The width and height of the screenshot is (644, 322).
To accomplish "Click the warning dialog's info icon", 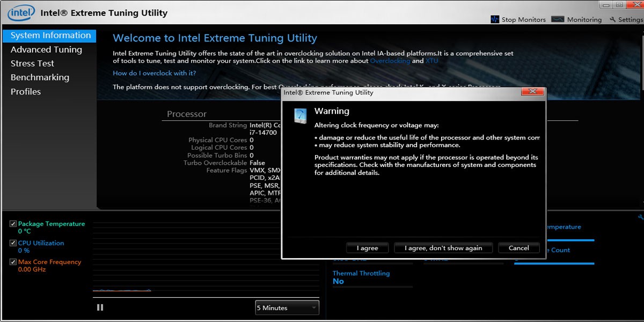I will (x=300, y=115).
